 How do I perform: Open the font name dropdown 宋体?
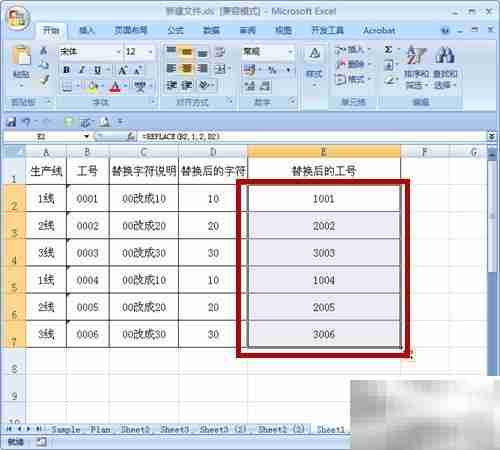point(119,52)
